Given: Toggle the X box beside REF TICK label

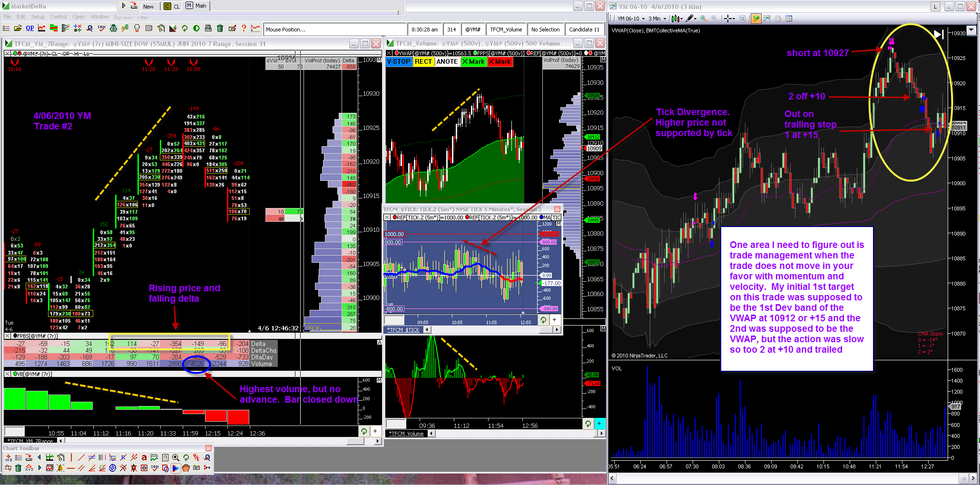Looking at the screenshot, I should pos(387,218).
